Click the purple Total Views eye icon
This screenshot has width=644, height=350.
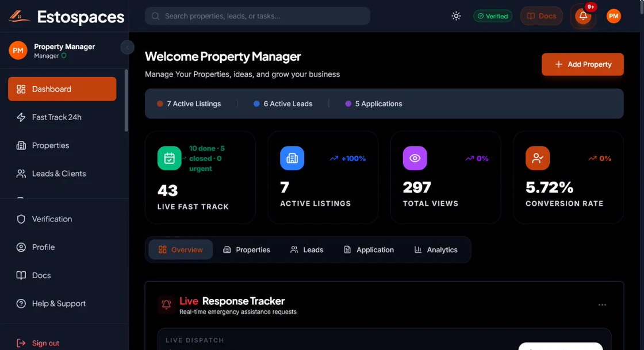coord(415,158)
